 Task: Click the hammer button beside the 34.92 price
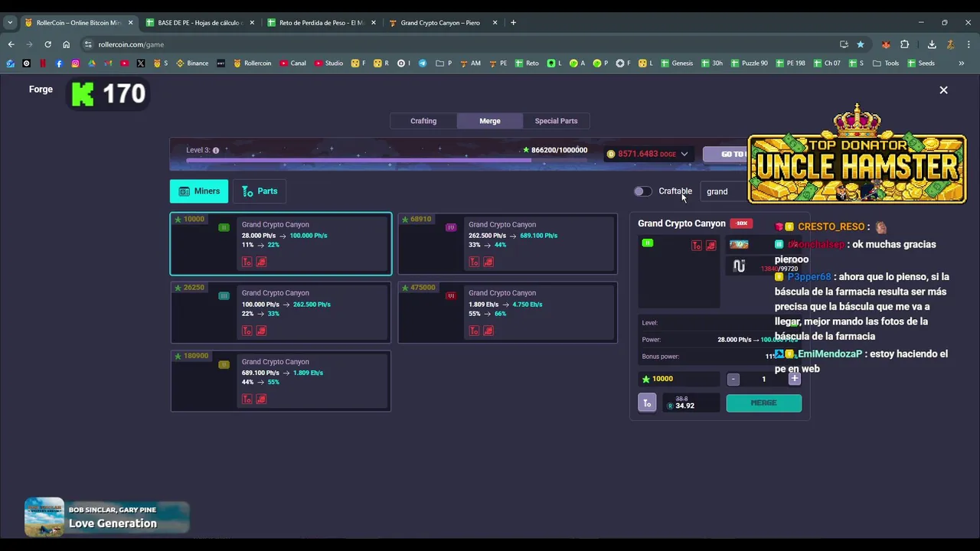(647, 403)
